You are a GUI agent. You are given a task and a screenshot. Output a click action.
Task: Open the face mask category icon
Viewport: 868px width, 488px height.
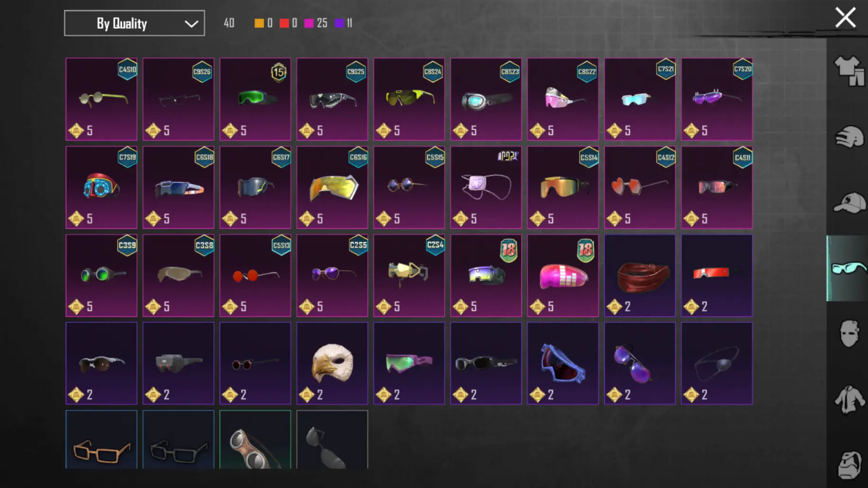click(849, 333)
